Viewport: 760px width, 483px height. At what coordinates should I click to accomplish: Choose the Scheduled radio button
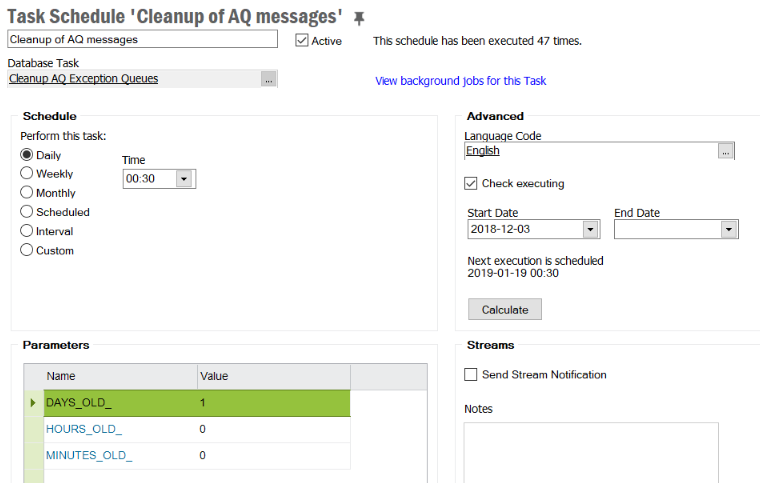(27, 212)
